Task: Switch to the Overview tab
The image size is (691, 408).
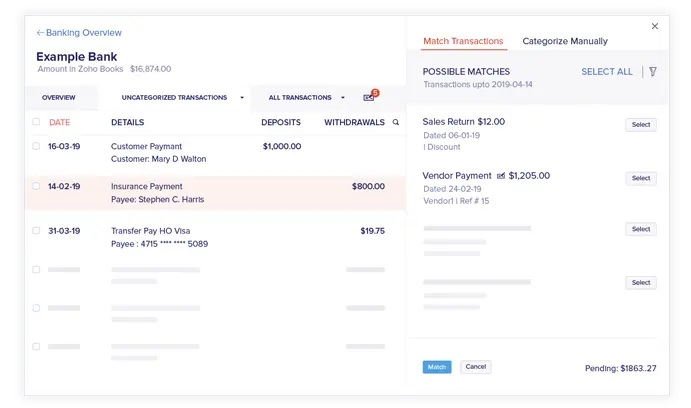Action: click(x=58, y=98)
